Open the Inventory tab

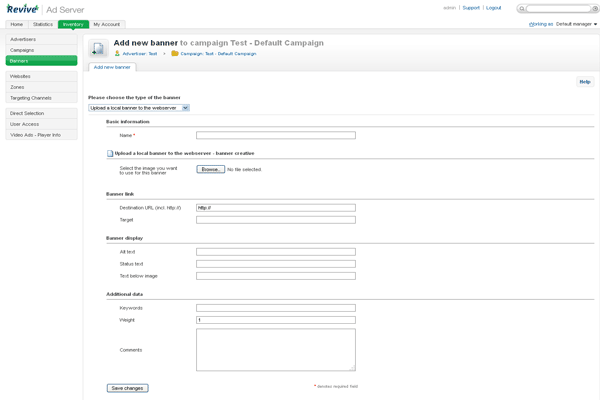[x=73, y=24]
